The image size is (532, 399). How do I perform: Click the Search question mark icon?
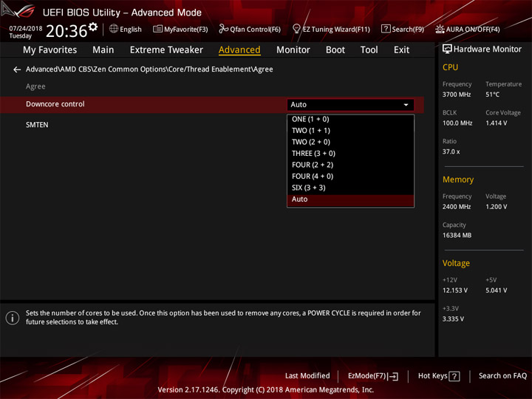pyautogui.click(x=386, y=29)
